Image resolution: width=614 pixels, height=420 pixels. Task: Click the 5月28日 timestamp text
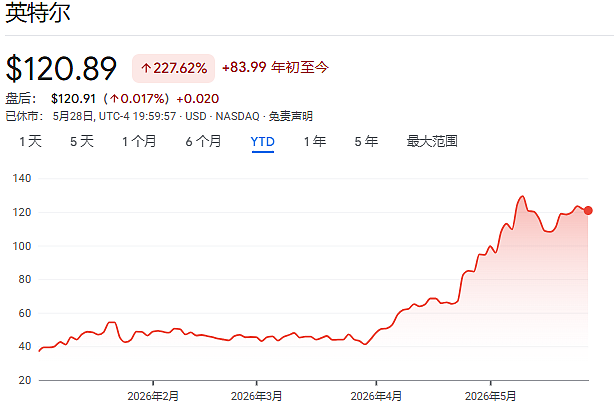click(73, 116)
